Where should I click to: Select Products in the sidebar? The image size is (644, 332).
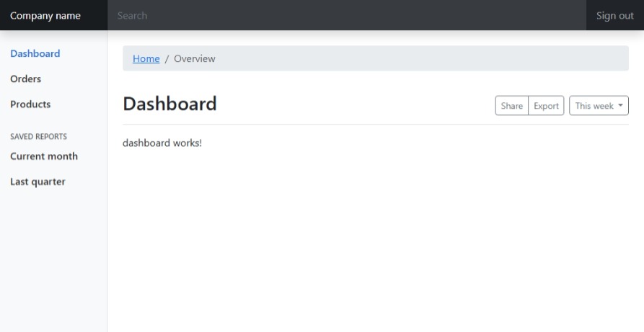pos(30,104)
